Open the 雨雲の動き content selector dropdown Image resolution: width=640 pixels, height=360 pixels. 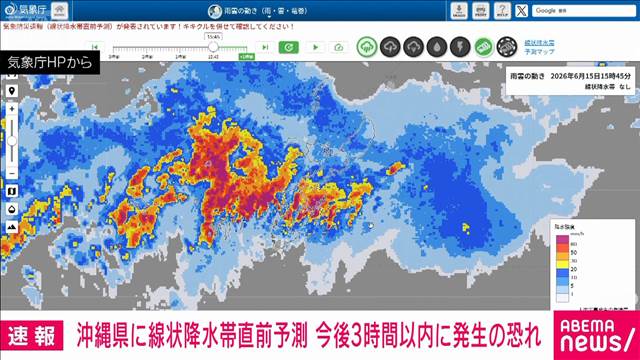pos(258,11)
